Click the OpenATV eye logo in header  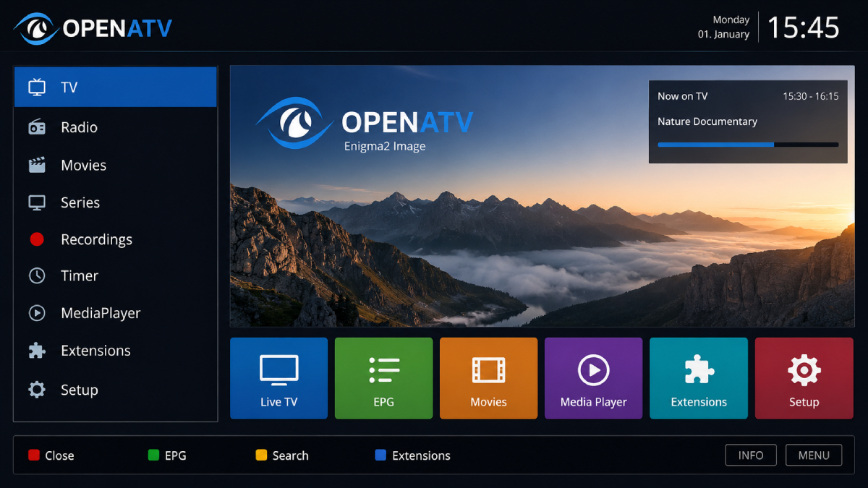tap(35, 28)
